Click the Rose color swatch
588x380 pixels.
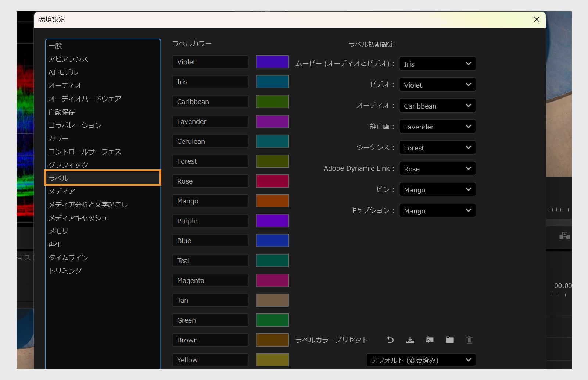(272, 181)
